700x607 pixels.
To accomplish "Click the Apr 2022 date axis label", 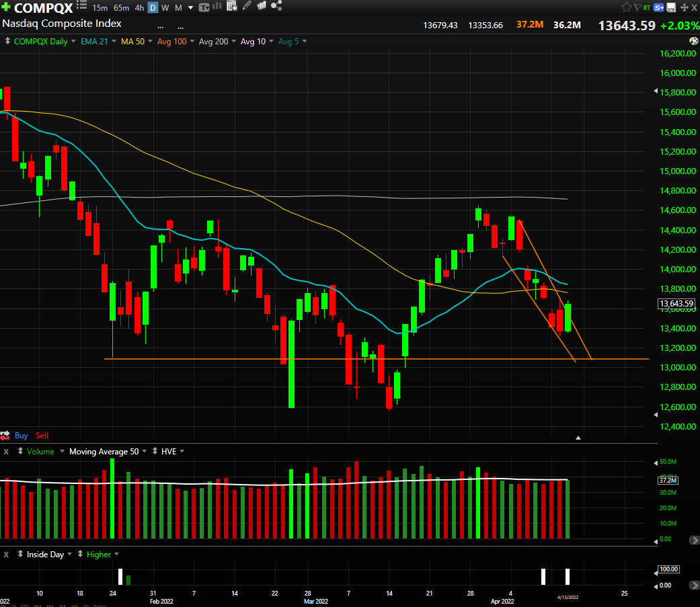I will tap(502, 602).
